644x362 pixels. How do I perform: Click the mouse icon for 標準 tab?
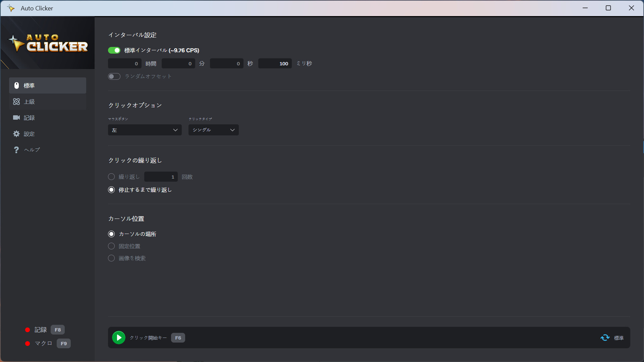click(x=16, y=85)
